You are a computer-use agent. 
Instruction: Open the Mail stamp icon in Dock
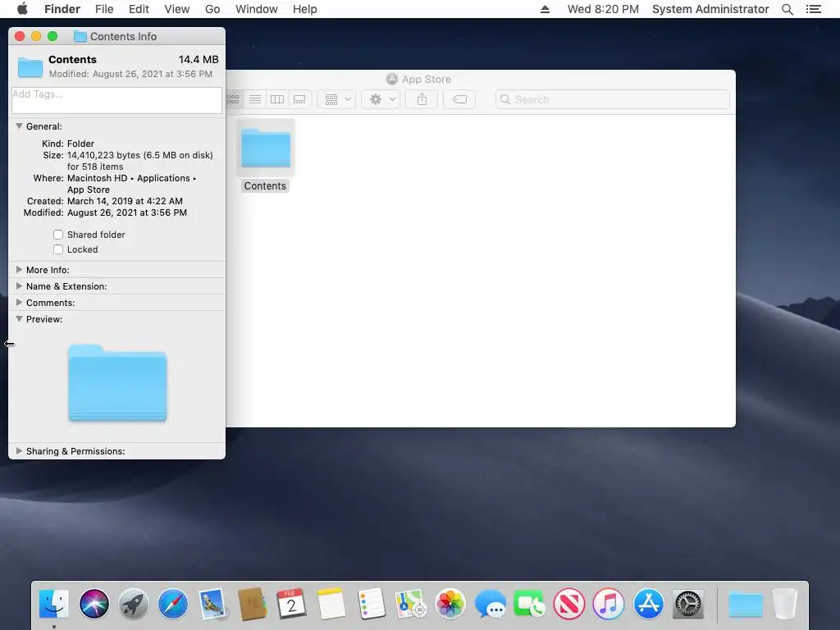tap(212, 604)
